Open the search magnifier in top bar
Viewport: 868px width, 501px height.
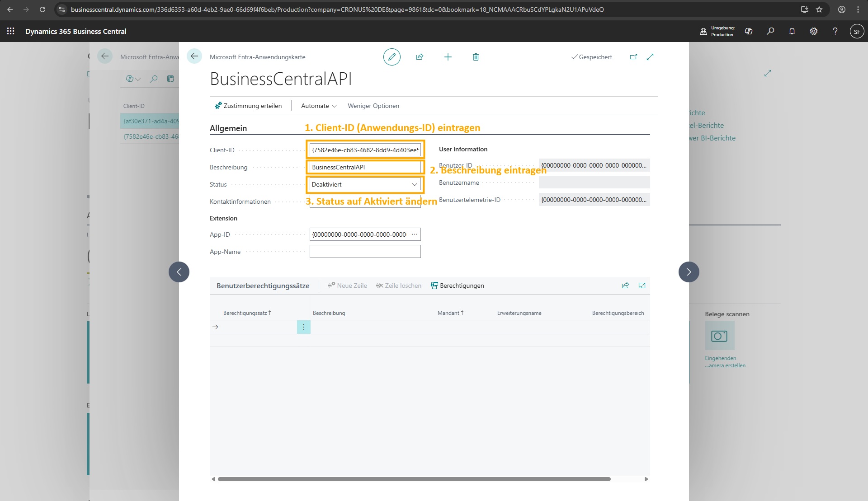(770, 31)
